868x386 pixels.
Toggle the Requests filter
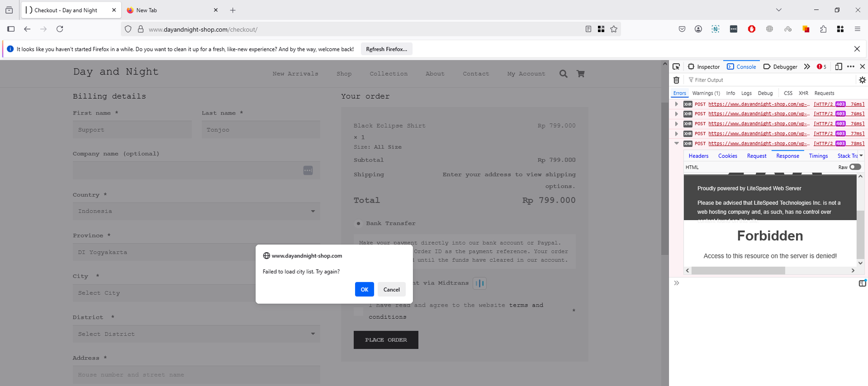coord(824,93)
